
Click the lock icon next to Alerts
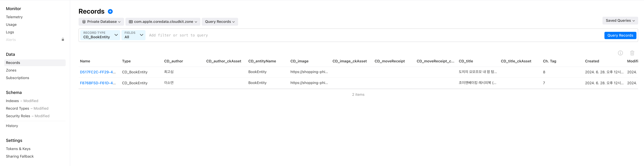pos(63,40)
